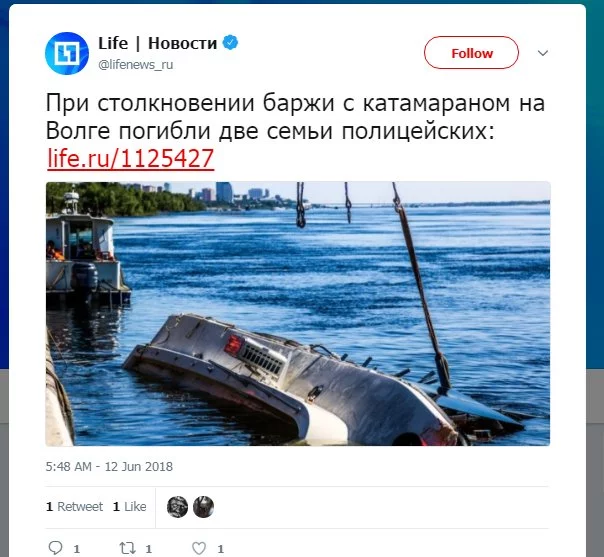604x557 pixels.
Task: Follow the Life Новости account
Action: [471, 53]
